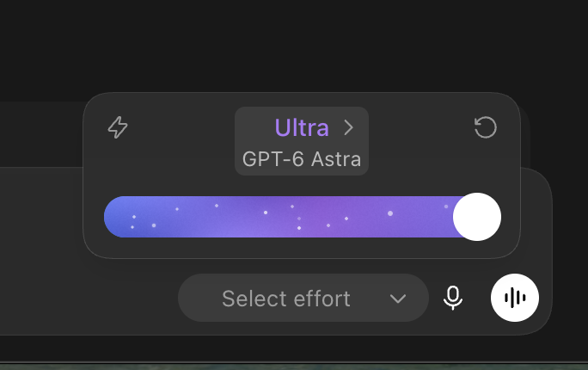Expand the Select effort dropdown
The height and width of the screenshot is (370, 588).
coord(303,298)
